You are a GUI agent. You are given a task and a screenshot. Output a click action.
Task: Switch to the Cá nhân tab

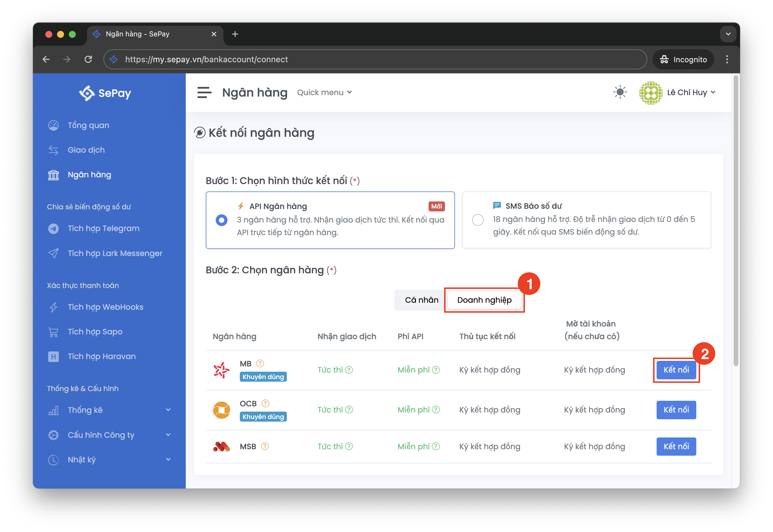coord(421,300)
